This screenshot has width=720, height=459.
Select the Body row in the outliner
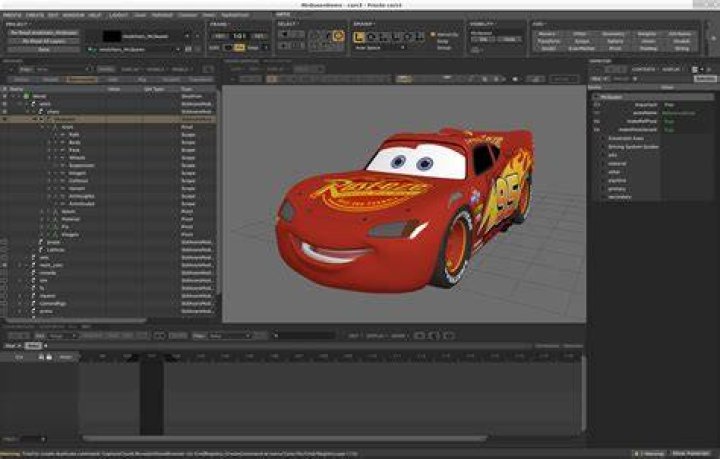click(108, 142)
